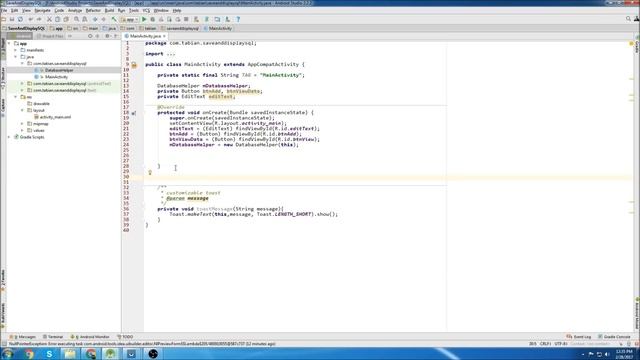The image size is (640, 360).
Task: Click the Copy toolbar icon
Action: [58, 19]
